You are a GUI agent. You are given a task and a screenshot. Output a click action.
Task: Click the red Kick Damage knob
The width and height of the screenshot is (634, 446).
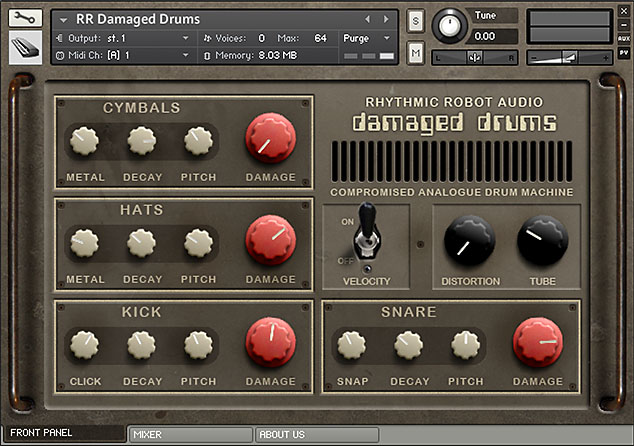pos(271,342)
